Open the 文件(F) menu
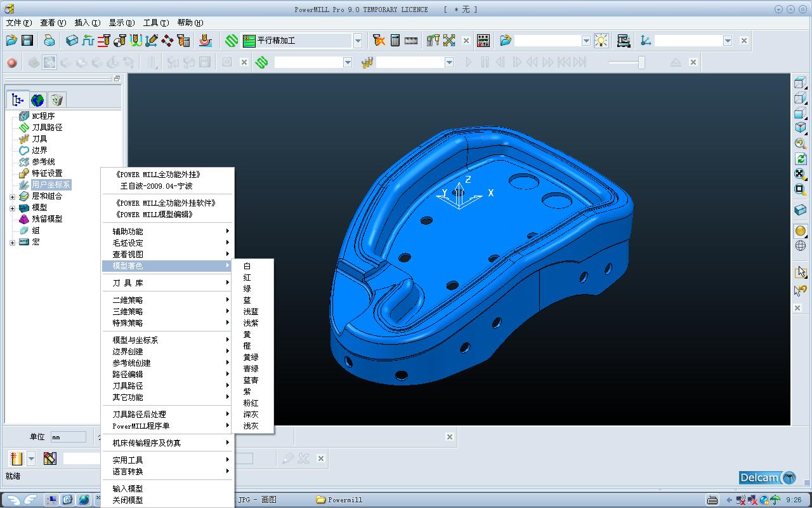 pyautogui.click(x=18, y=23)
